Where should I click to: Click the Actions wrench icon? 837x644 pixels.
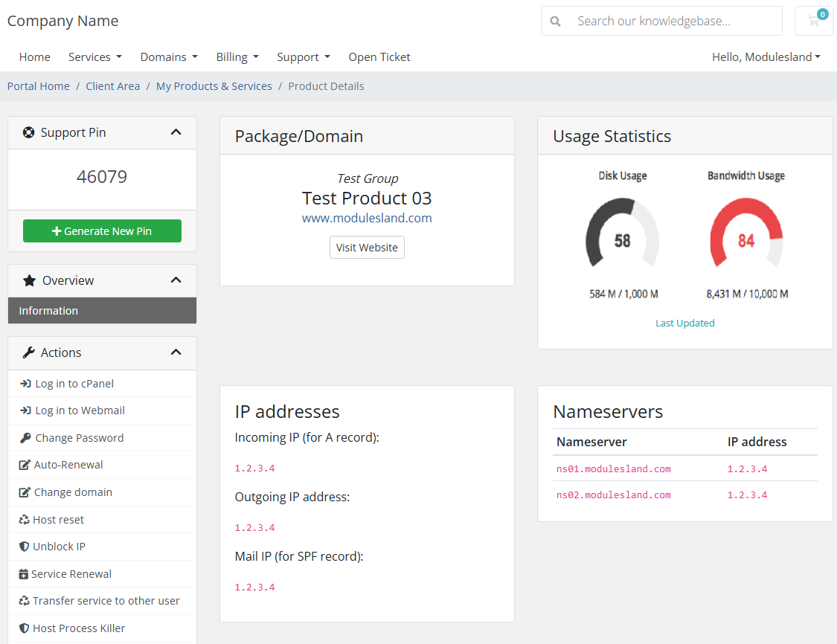pyautogui.click(x=29, y=352)
